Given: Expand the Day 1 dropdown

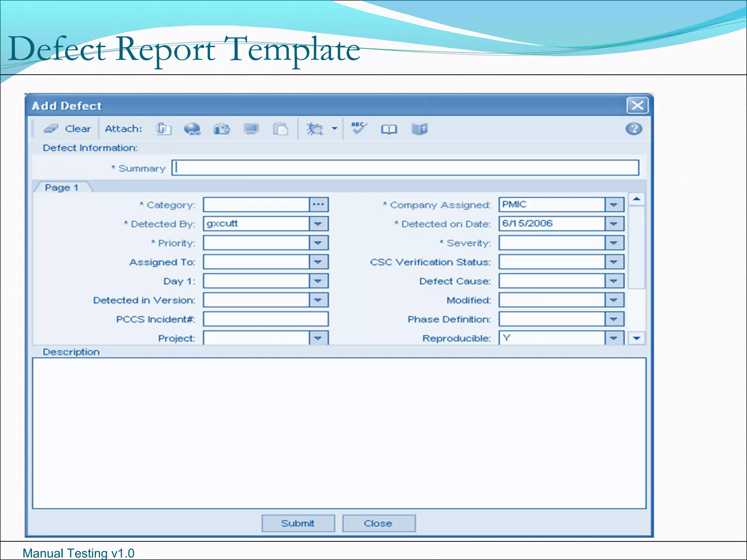Looking at the screenshot, I should pos(318,281).
